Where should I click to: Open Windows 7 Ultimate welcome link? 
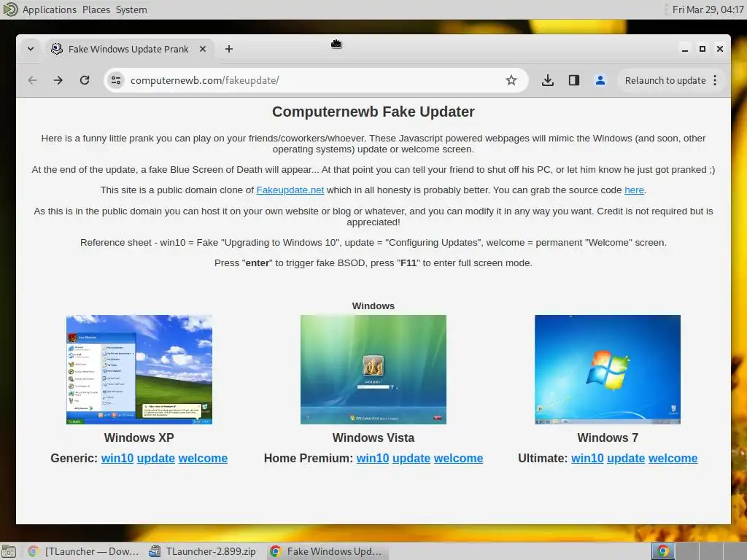click(x=673, y=458)
